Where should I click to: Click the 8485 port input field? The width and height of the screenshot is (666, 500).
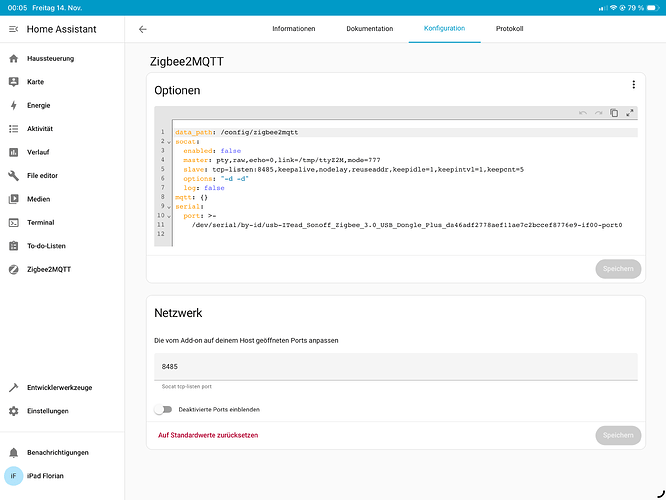point(396,367)
